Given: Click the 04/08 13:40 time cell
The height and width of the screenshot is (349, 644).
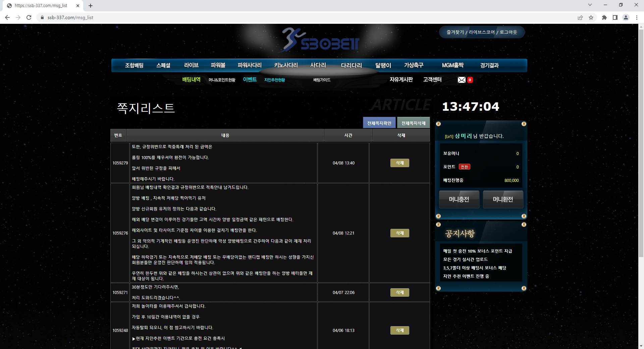Looking at the screenshot, I should pos(343,163).
